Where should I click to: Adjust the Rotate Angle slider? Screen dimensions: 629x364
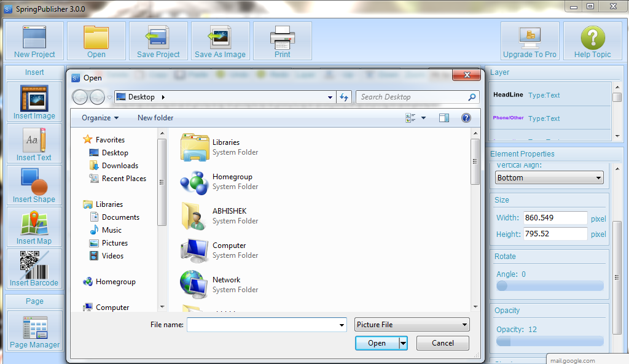click(x=550, y=286)
